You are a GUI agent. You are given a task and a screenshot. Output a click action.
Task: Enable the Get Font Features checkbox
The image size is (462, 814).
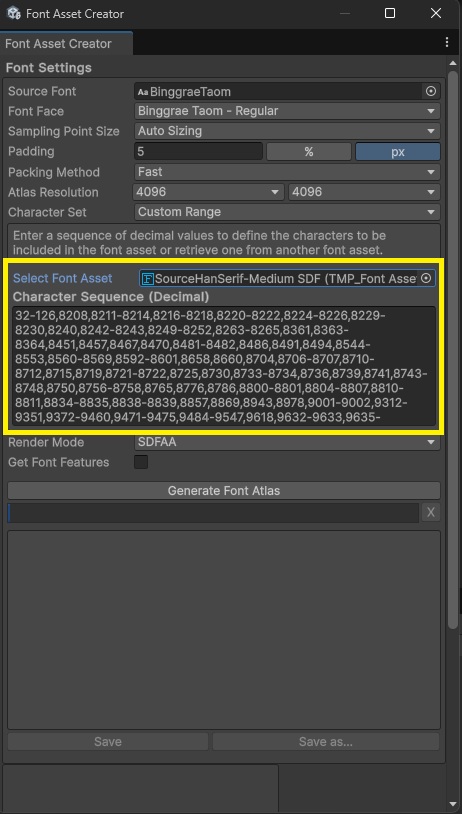141,462
